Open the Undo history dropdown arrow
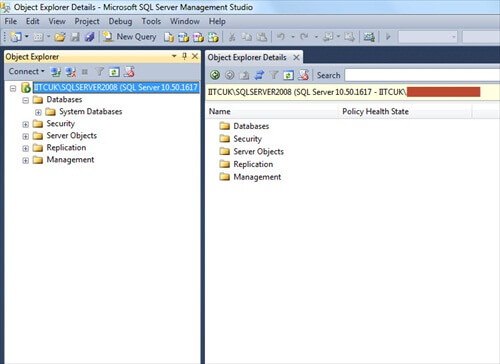Image resolution: width=500 pixels, height=364 pixels. pyautogui.click(x=293, y=37)
